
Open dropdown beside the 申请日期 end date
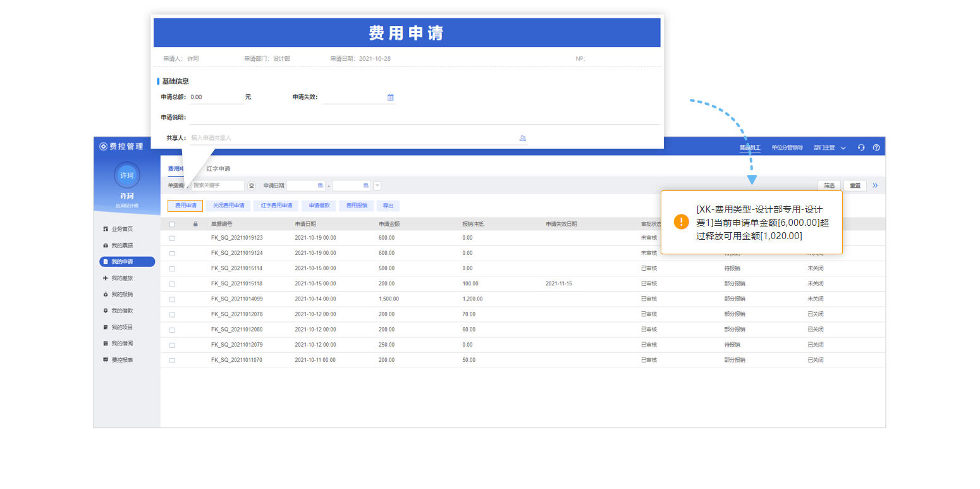(x=377, y=185)
